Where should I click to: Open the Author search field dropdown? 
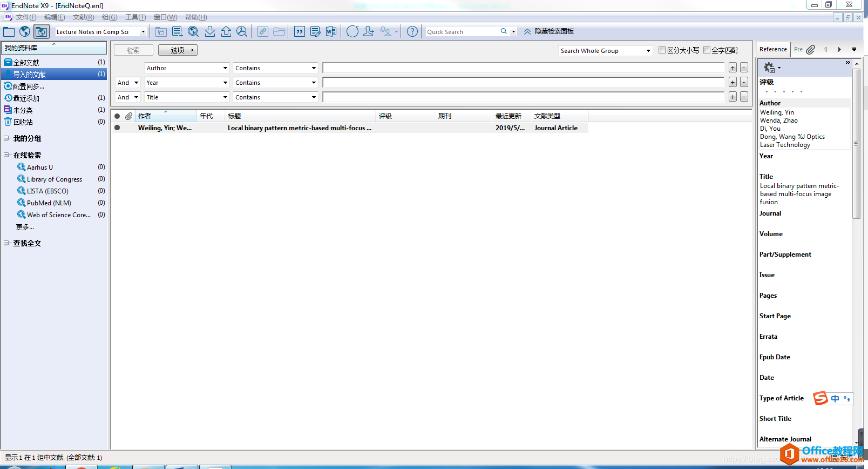187,68
